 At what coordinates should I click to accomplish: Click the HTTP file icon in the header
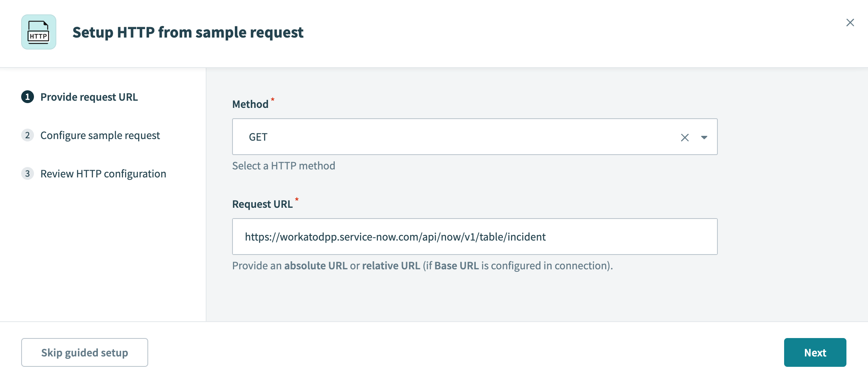tap(38, 32)
